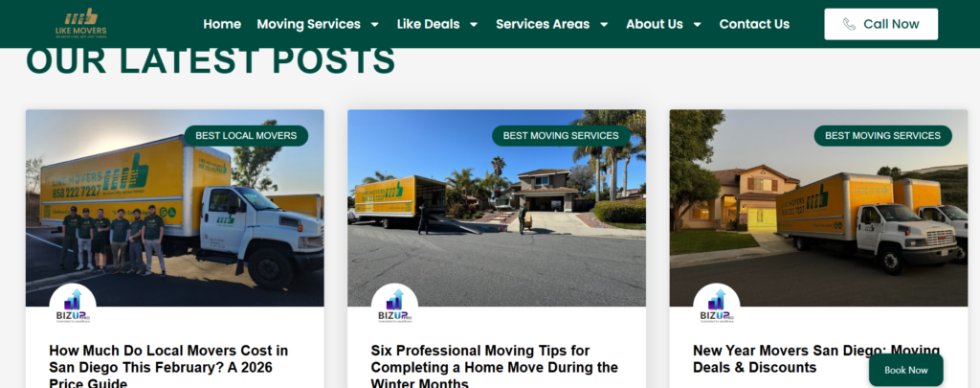Click the phone icon in Call Now
Viewport: 980px width, 388px height.
[849, 24]
